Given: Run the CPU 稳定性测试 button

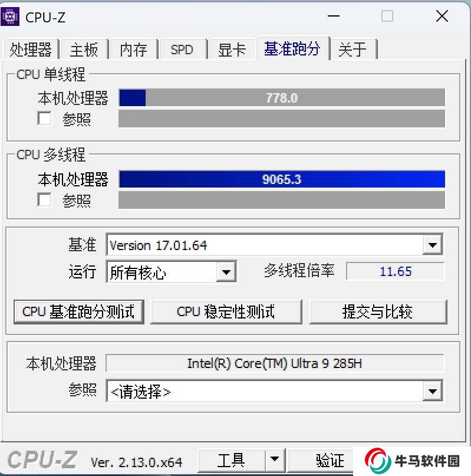Looking at the screenshot, I should pos(226,312).
